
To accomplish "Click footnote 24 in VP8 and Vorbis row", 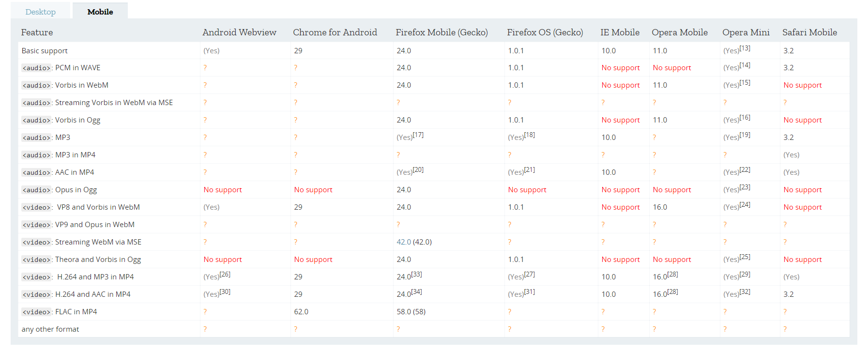I will pyautogui.click(x=745, y=205).
